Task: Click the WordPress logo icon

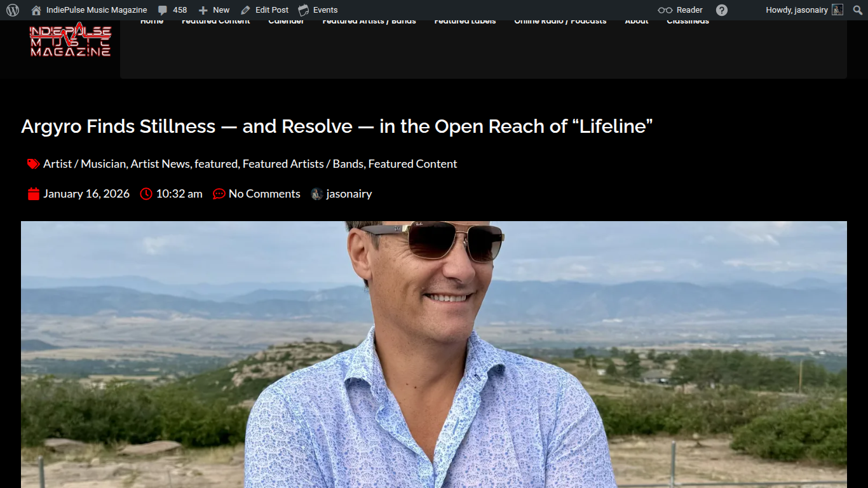Action: point(13,10)
